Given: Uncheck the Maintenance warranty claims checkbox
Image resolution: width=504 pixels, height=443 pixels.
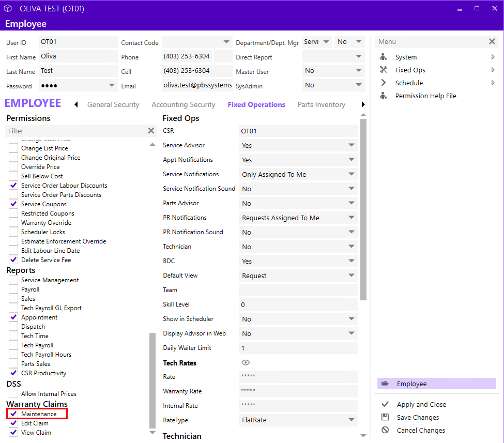Looking at the screenshot, I should [x=13, y=414].
